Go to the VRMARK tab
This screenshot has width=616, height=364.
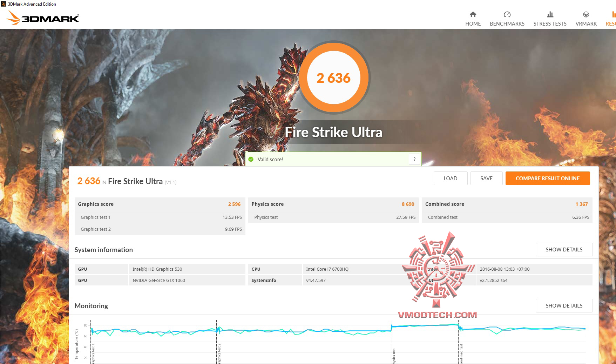coord(586,19)
